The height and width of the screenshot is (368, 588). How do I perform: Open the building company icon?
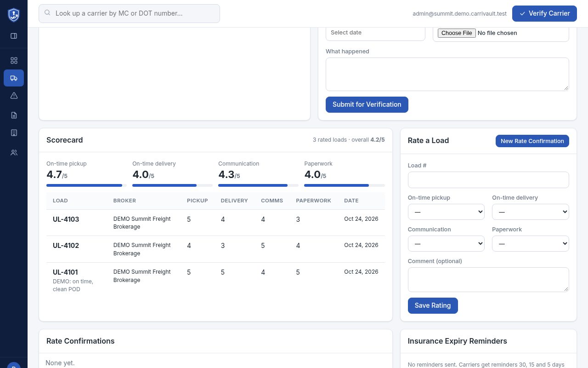click(x=14, y=133)
